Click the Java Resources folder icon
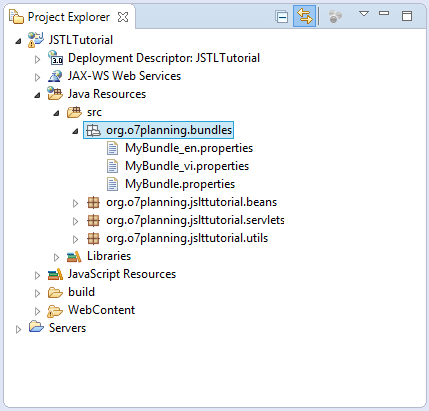 click(x=55, y=94)
